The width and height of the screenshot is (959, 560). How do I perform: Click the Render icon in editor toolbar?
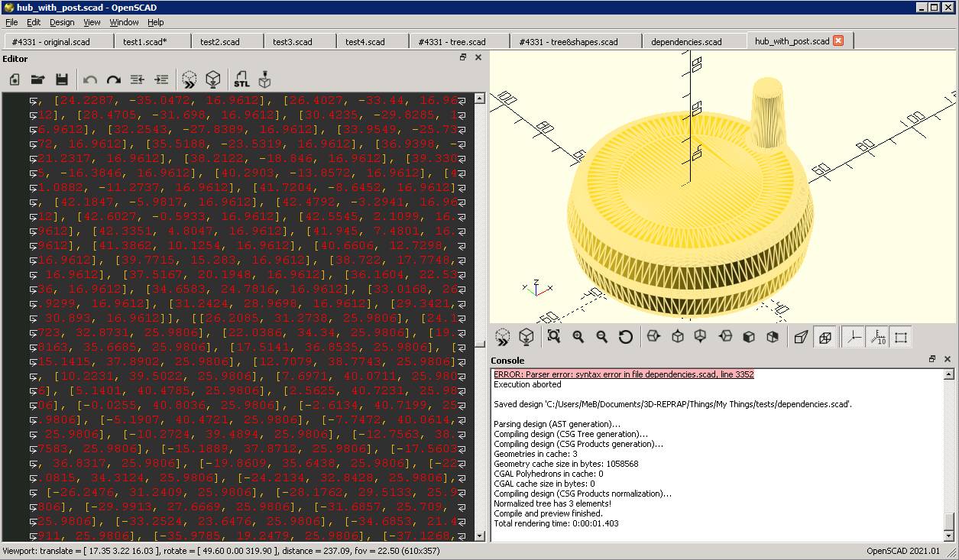pyautogui.click(x=213, y=79)
